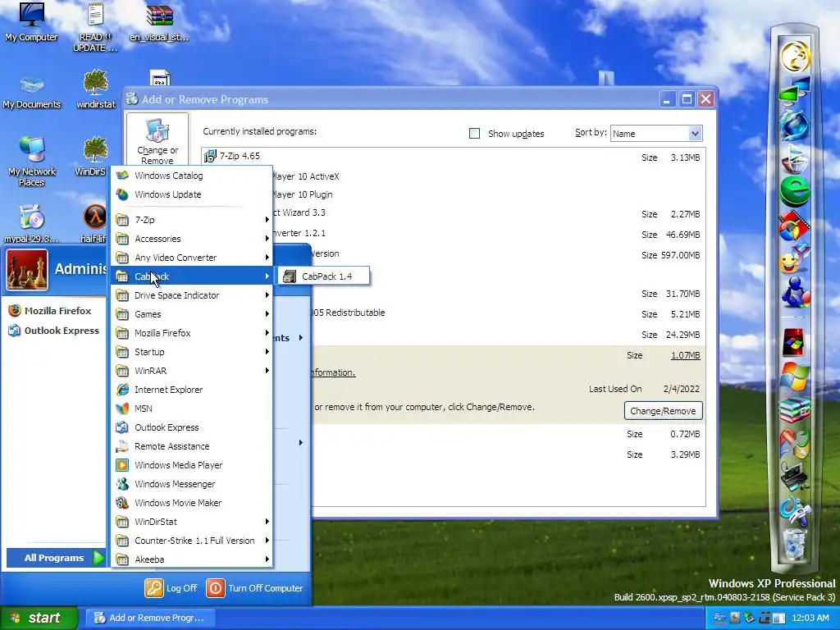Click the Log Off button

pyautogui.click(x=171, y=588)
